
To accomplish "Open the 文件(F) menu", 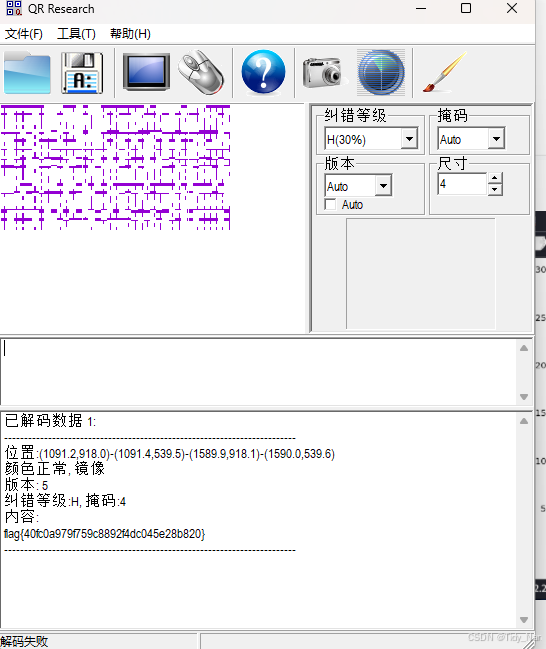I will point(24,34).
